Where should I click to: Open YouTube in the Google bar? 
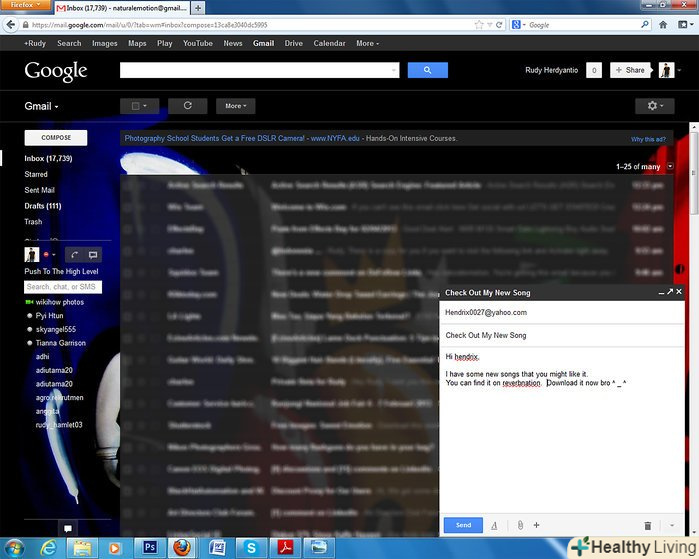pos(197,43)
